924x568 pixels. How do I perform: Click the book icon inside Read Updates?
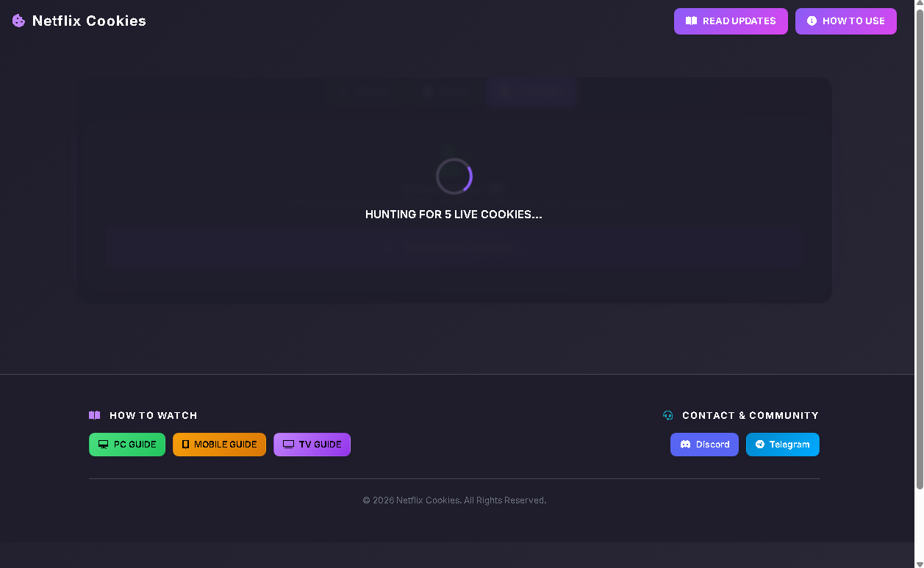(691, 21)
